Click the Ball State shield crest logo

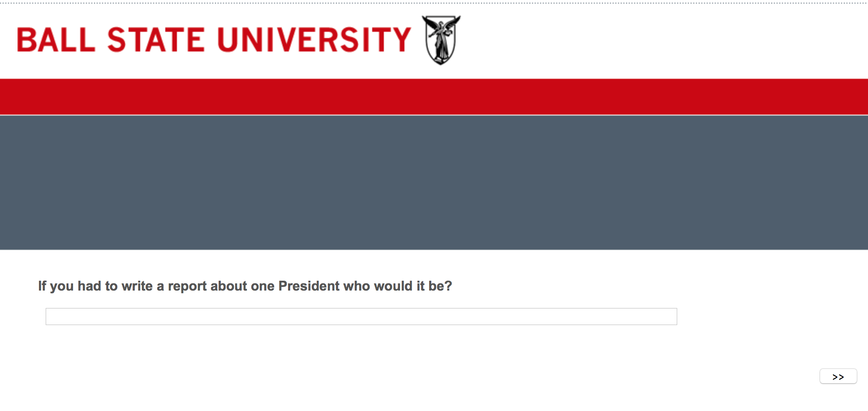coord(441,40)
